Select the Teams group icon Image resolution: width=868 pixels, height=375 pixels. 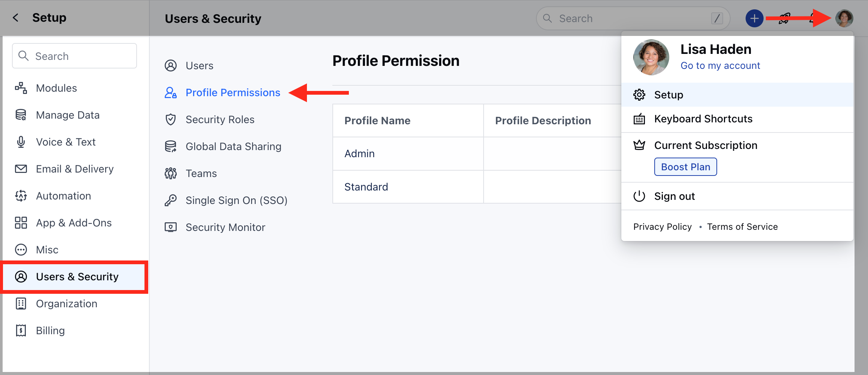(171, 173)
